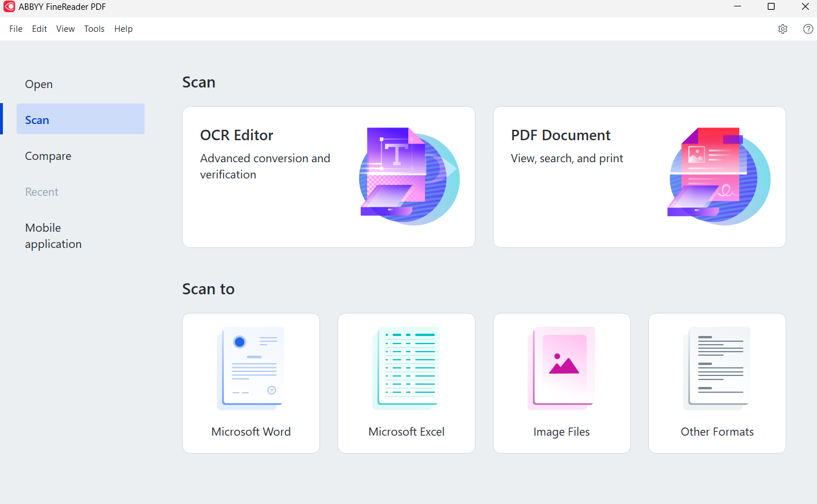
Task: Open the Edit menu
Action: point(39,29)
